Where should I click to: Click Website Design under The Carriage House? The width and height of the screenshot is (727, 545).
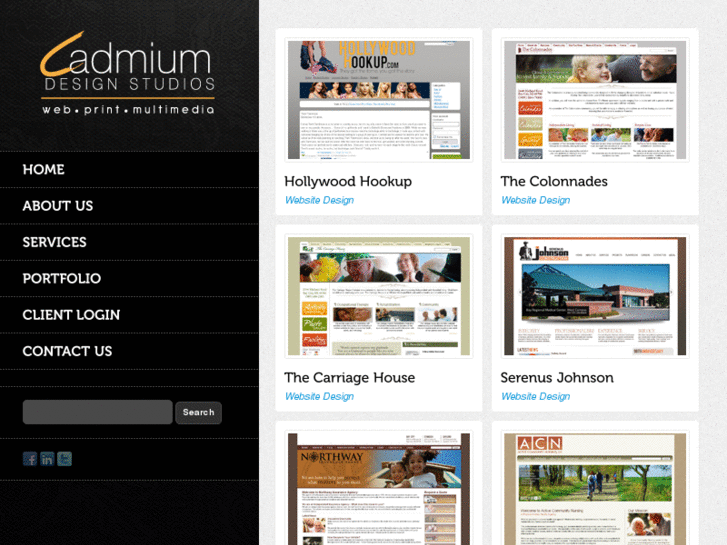[x=319, y=396]
